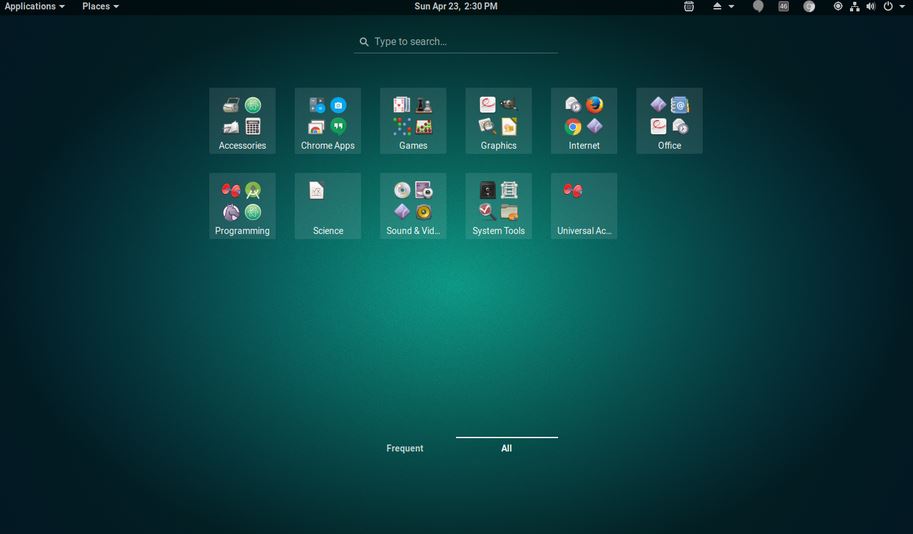Open the Office app folder
The width and height of the screenshot is (913, 534).
click(670, 121)
